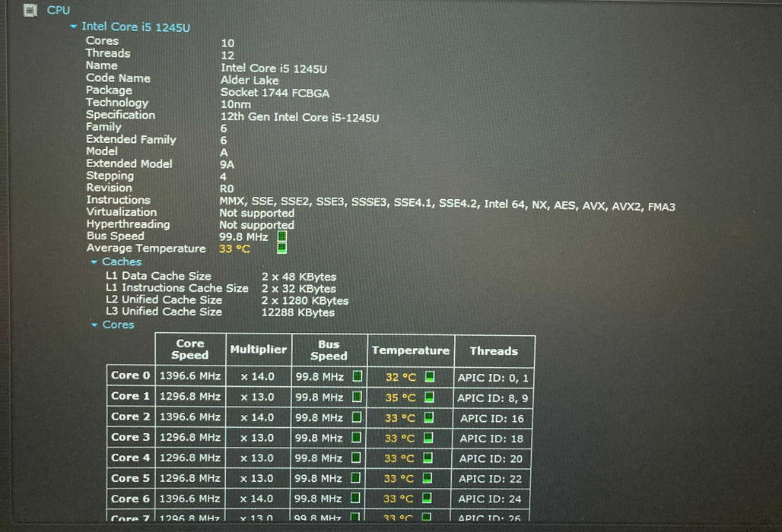Click Core 4 bus speed indicator icon

click(355, 458)
